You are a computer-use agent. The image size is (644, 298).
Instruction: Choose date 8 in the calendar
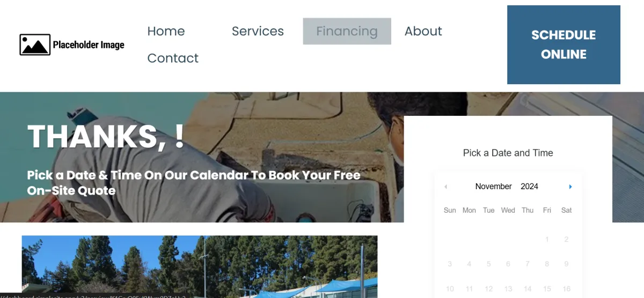547,264
